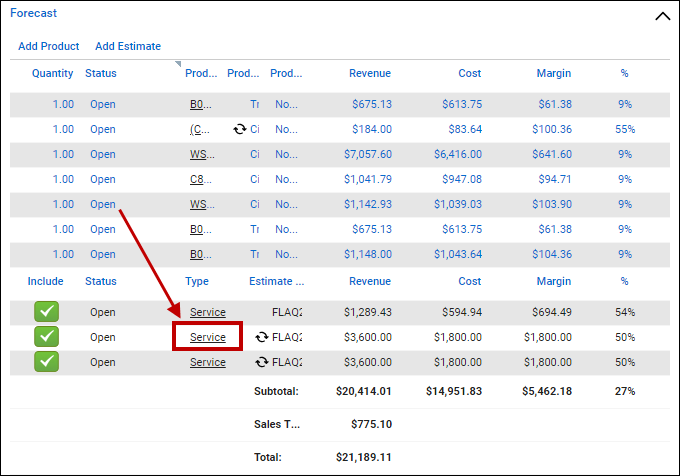Open the Service link in the $1,289.43 row
The width and height of the screenshot is (680, 476).
208,312
